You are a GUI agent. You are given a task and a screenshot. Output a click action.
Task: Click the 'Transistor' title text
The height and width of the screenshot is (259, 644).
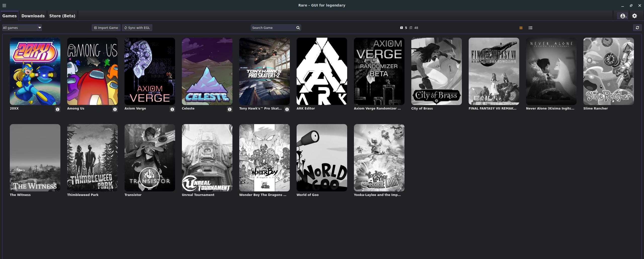(x=133, y=195)
